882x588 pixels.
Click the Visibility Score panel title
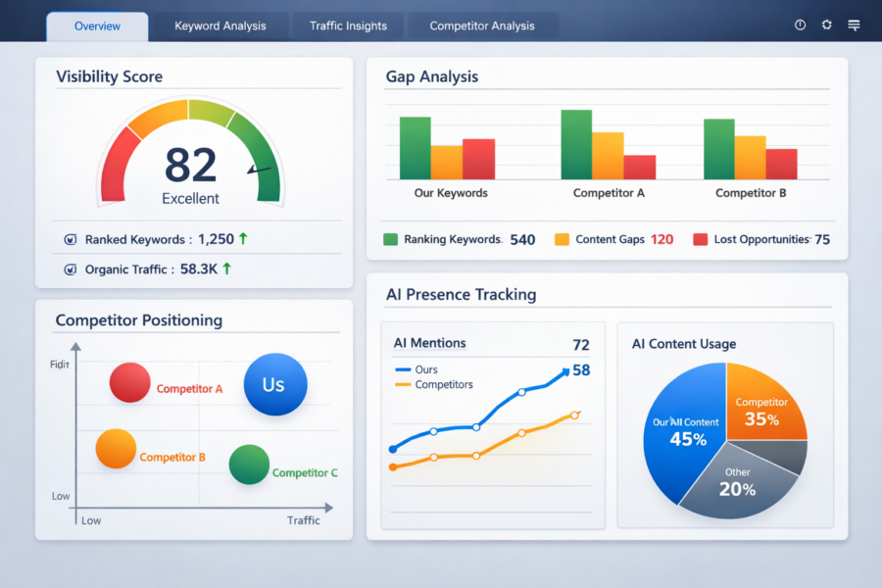(109, 76)
